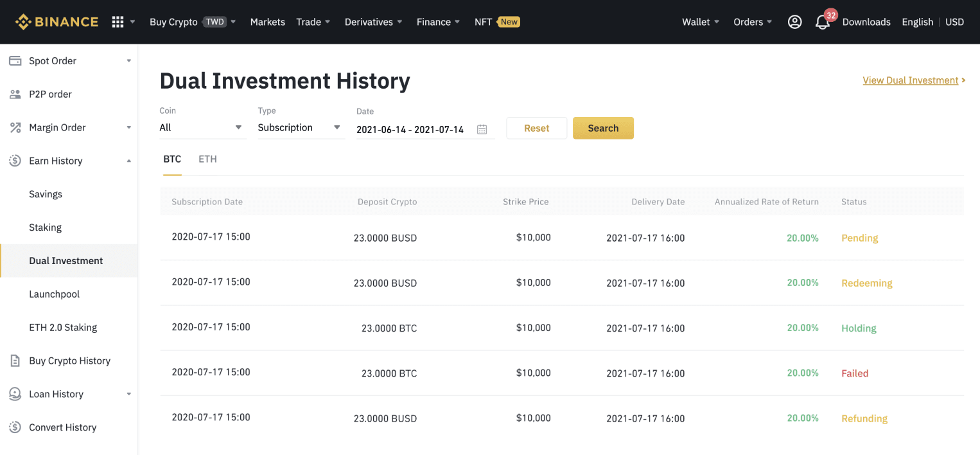Screen dimensions: 980x455
Task: Click the Redeeming status text
Action: pos(867,283)
